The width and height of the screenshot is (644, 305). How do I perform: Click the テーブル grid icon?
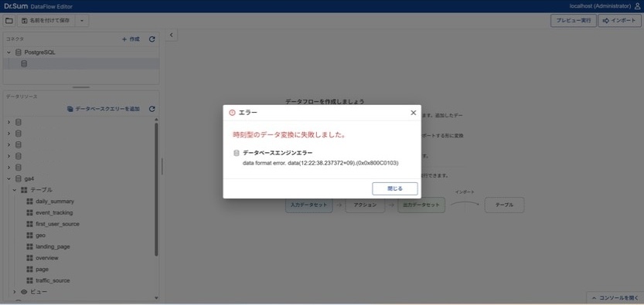pos(24,190)
